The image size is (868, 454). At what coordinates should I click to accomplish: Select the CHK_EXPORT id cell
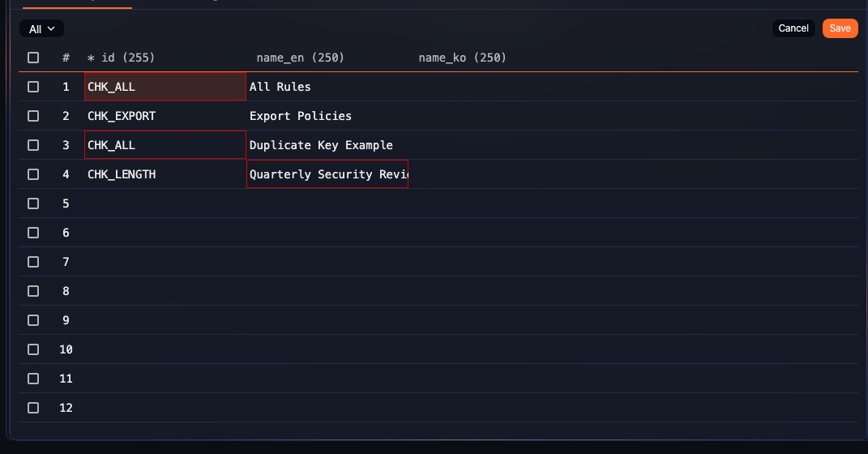pyautogui.click(x=165, y=116)
